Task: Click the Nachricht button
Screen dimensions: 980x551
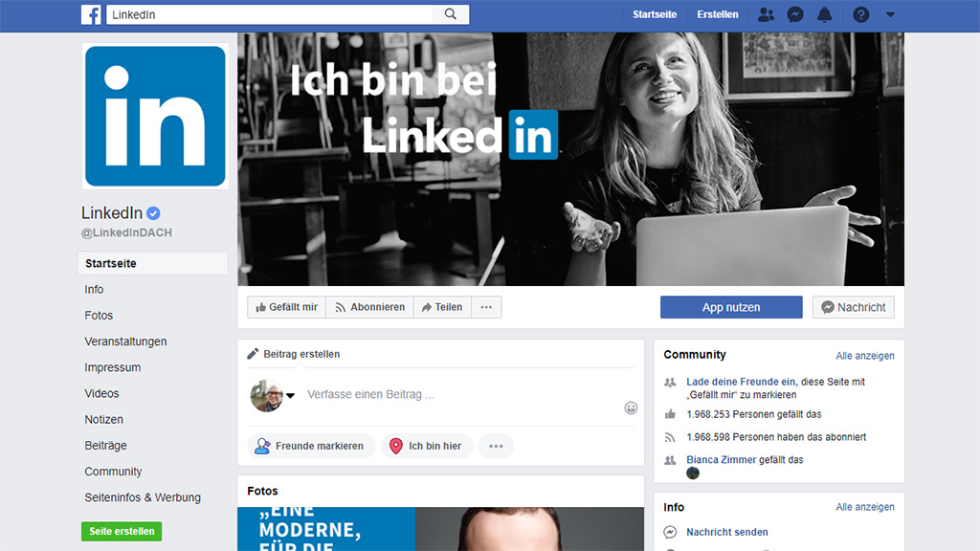Action: coord(854,307)
